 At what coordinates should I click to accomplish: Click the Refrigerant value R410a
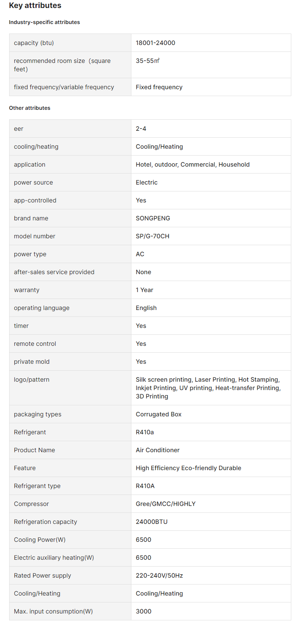[x=145, y=432]
